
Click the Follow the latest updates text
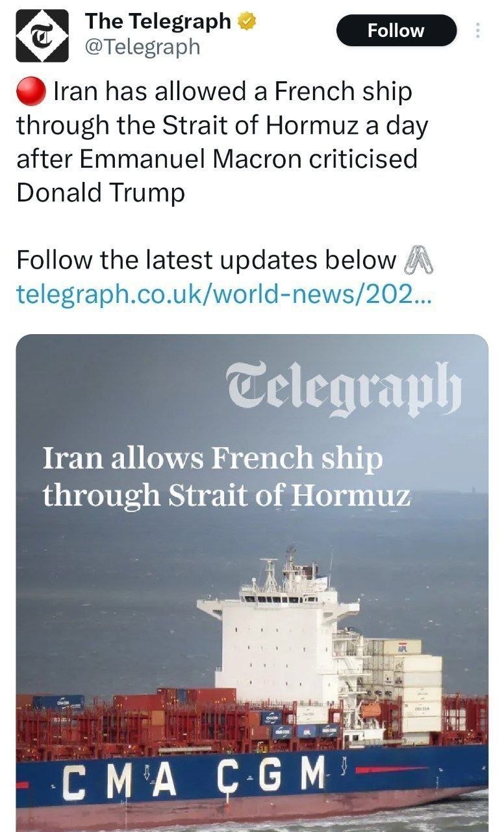pyautogui.click(x=206, y=261)
